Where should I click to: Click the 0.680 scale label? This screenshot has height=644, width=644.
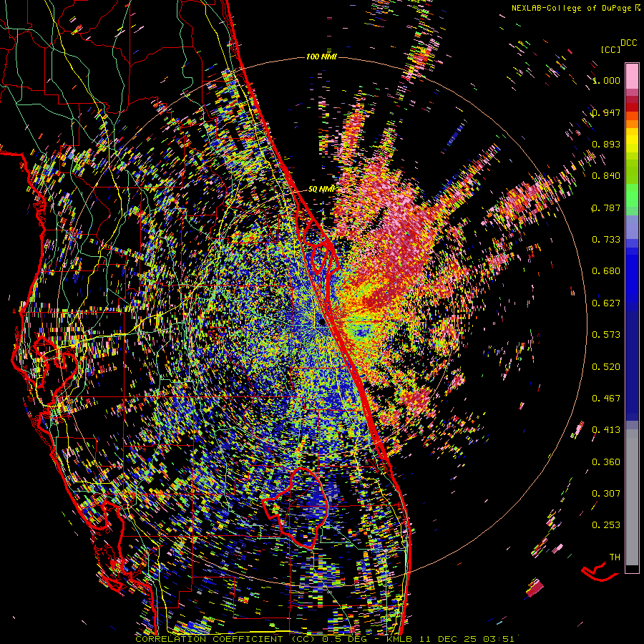606,271
